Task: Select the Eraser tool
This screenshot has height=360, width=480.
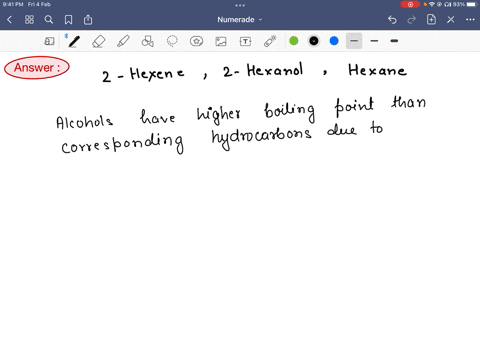Action: click(99, 41)
